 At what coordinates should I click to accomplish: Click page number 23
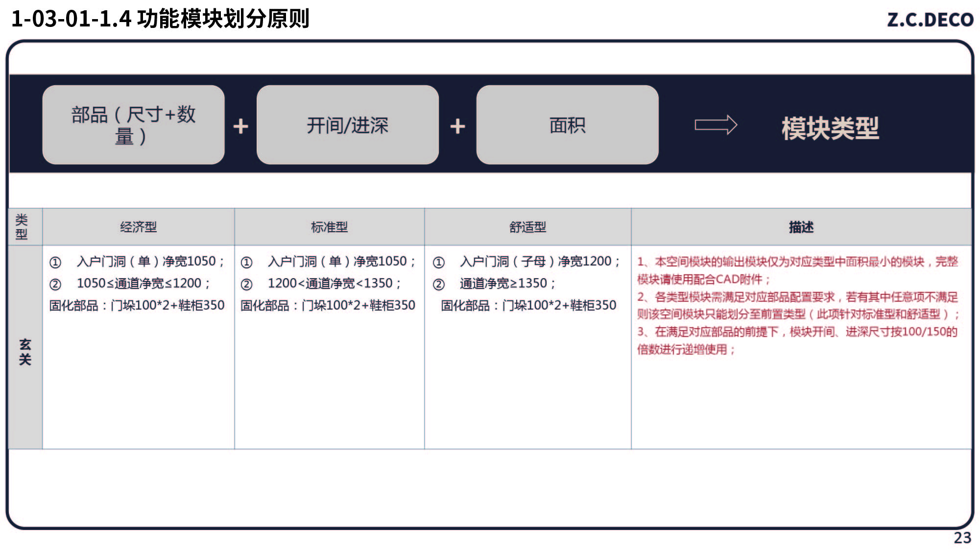click(x=962, y=538)
